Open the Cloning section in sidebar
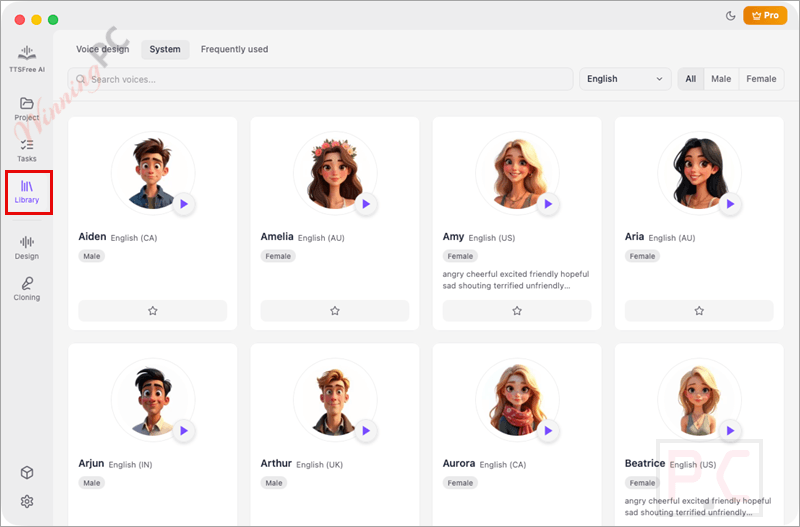 [x=27, y=289]
